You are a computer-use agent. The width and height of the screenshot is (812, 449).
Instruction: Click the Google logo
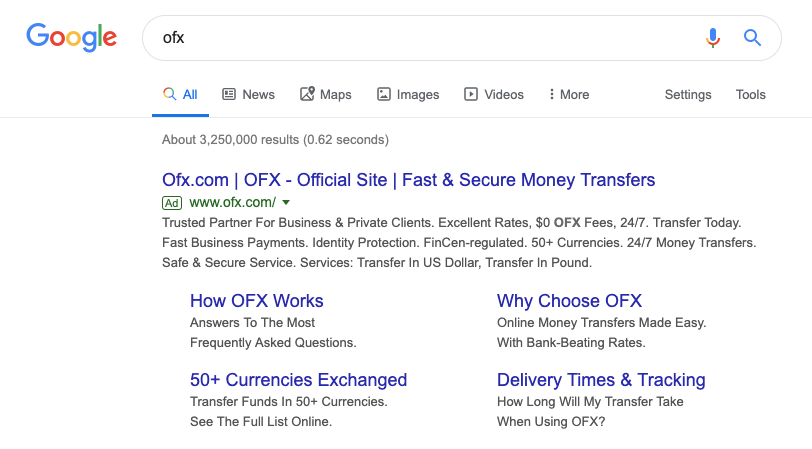[71, 37]
